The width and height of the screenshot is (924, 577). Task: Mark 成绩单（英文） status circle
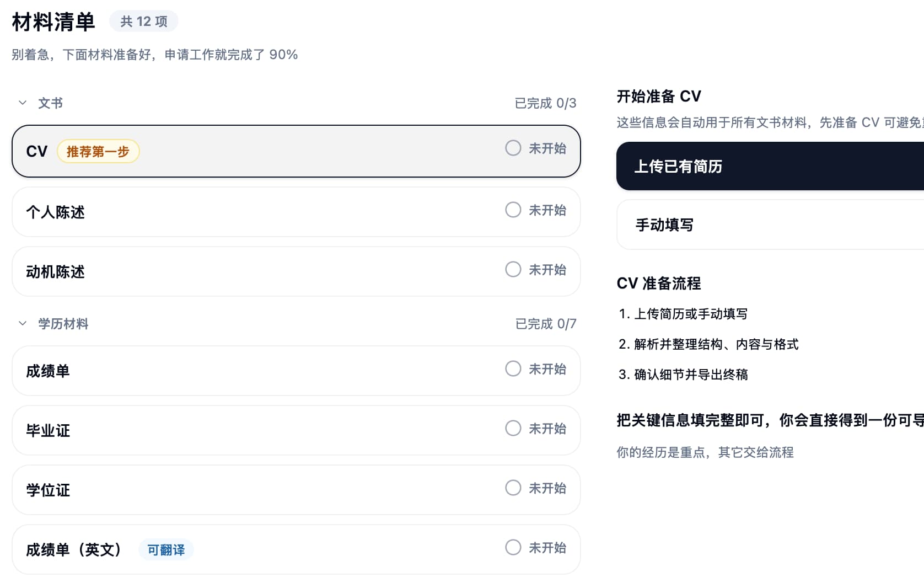tap(513, 547)
